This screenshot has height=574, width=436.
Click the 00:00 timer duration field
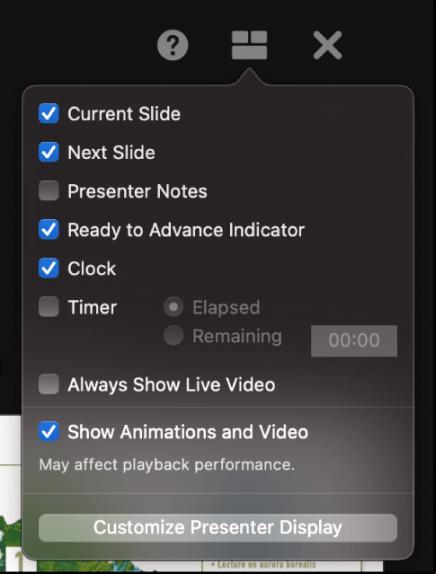pos(354,341)
